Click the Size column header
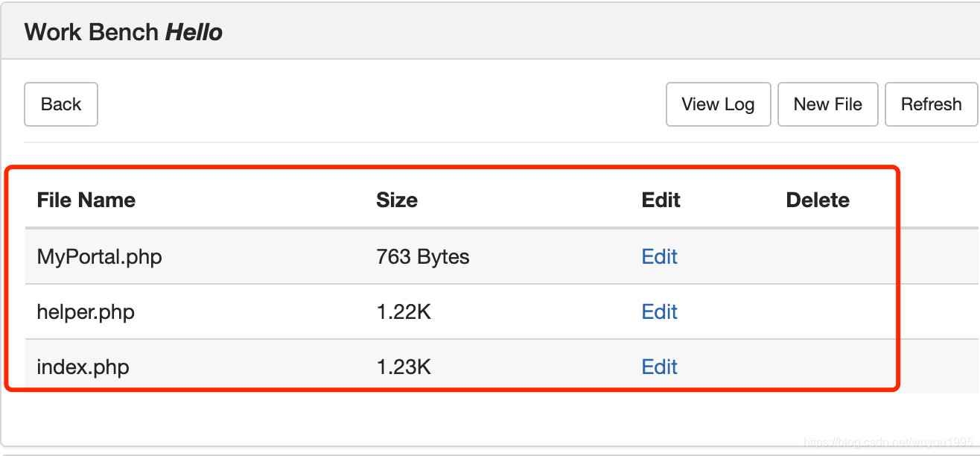Screen dimensions: 980x456 click(397, 200)
